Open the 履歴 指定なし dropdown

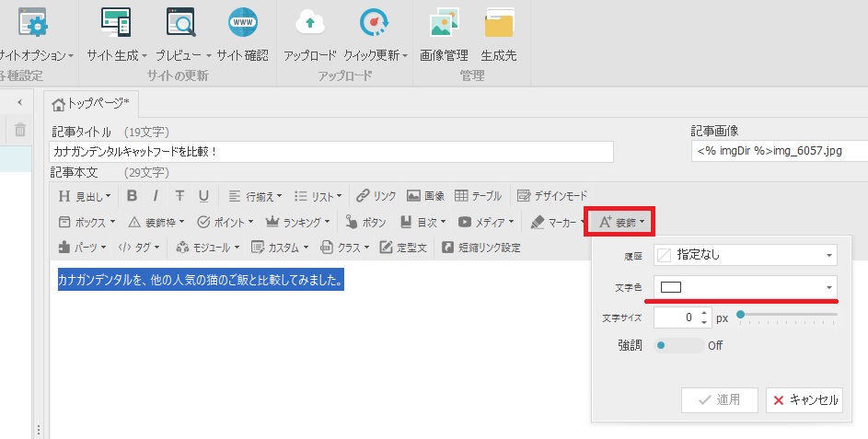coord(745,255)
